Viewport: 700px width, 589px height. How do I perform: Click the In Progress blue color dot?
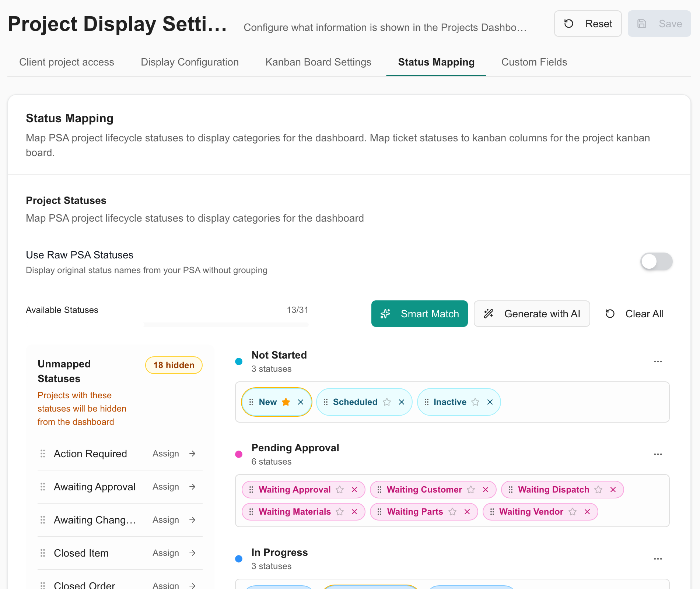click(x=239, y=559)
